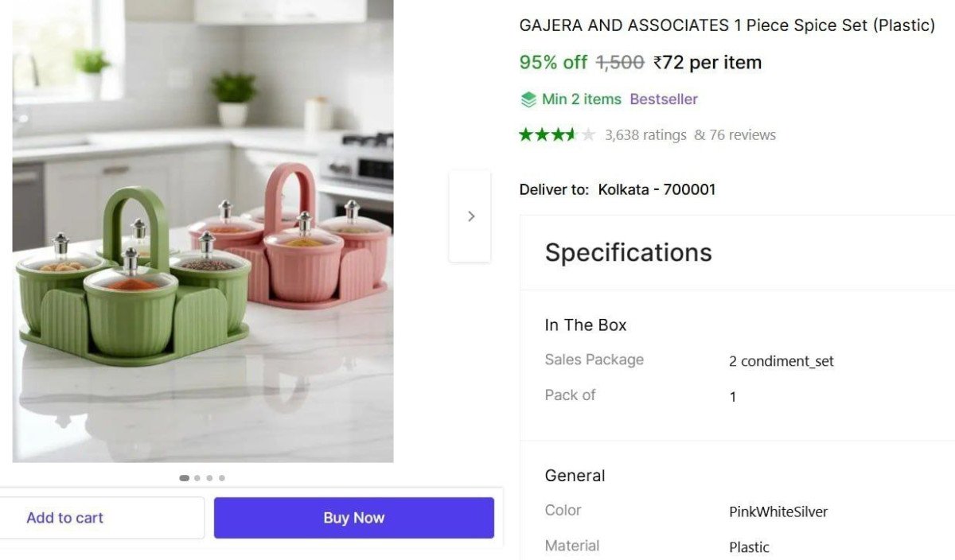Viewport: 955px width, 560px height.
Task: Select the fourth carousel dot indicator
Action: (222, 478)
